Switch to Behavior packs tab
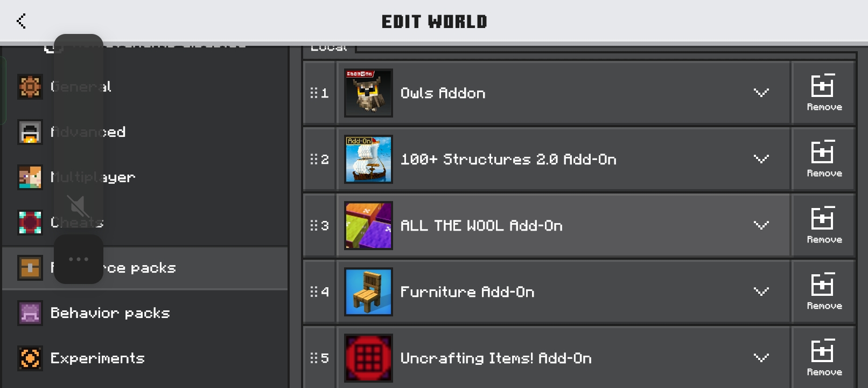The width and height of the screenshot is (868, 388). (x=145, y=313)
